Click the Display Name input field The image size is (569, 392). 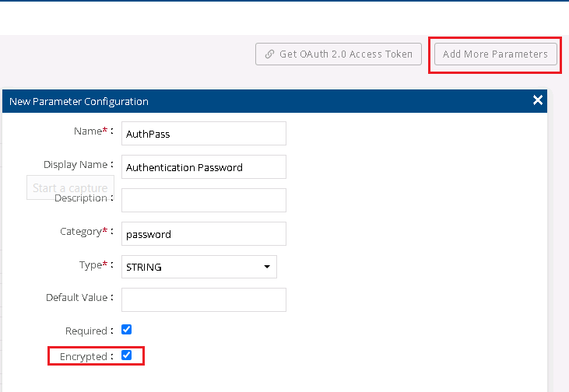tap(204, 167)
